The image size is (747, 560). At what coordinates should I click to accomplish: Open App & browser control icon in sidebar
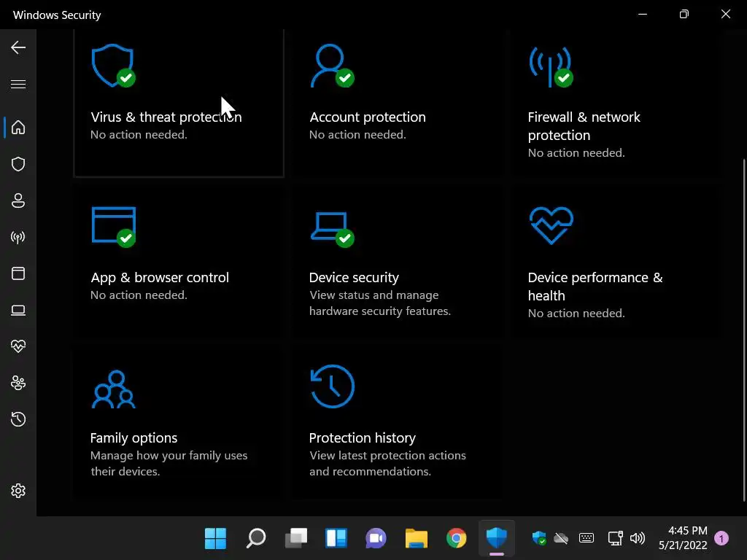pos(18,273)
